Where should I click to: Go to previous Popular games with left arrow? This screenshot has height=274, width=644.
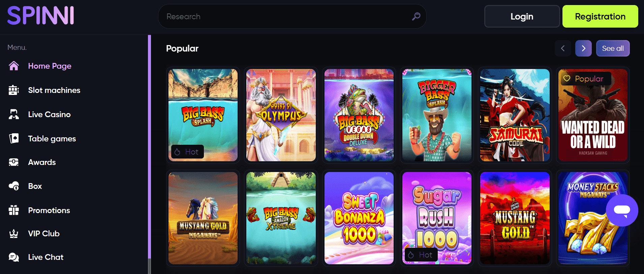click(563, 48)
